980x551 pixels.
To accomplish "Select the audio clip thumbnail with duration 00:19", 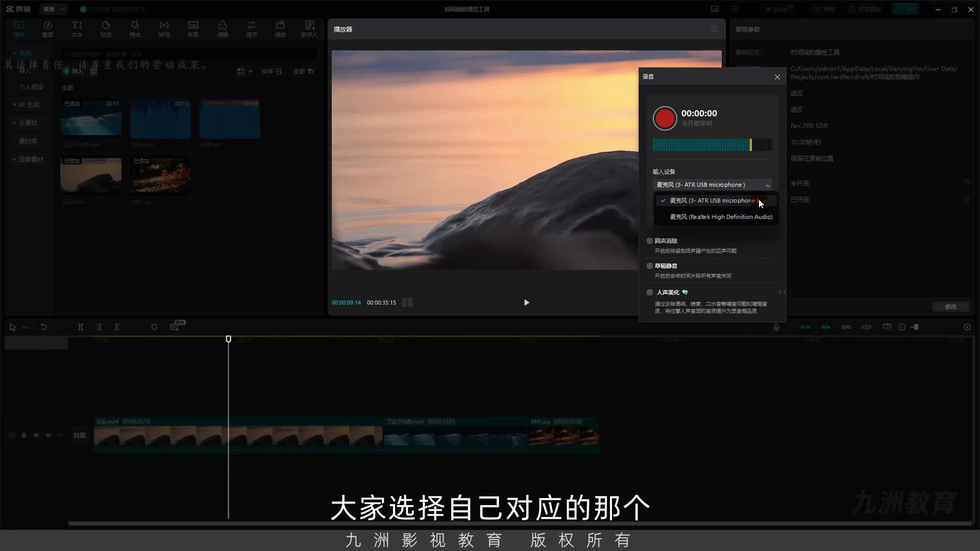I will click(160, 118).
